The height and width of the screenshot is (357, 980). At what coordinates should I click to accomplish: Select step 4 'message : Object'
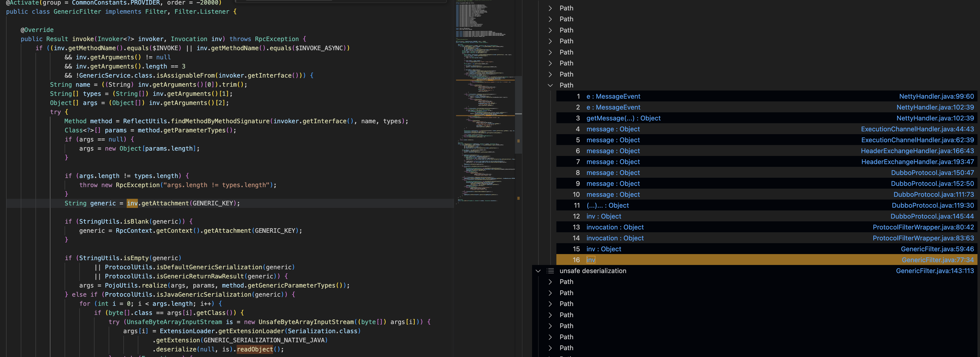click(x=613, y=129)
